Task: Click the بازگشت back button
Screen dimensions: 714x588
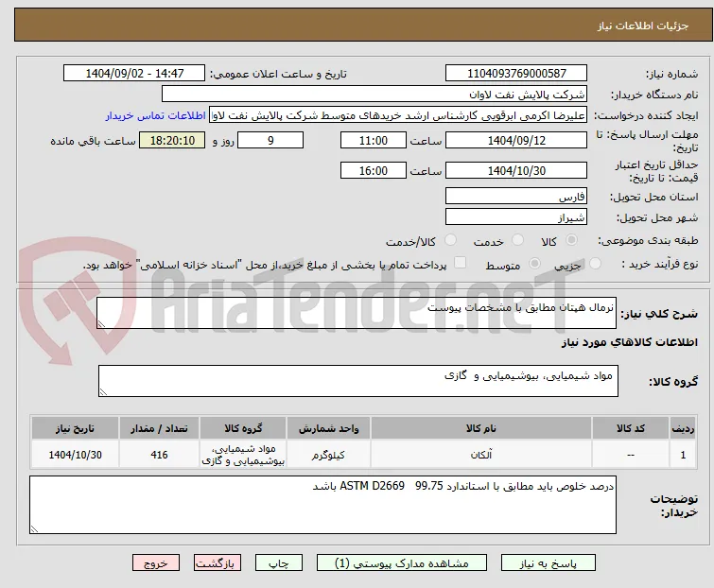Action: pos(217,563)
